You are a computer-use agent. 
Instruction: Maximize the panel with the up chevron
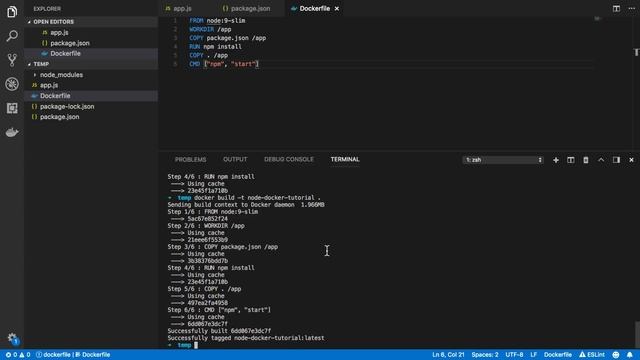point(601,160)
